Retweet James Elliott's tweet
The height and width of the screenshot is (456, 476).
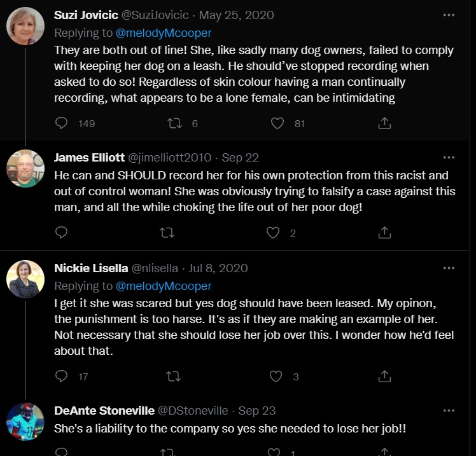click(x=169, y=233)
